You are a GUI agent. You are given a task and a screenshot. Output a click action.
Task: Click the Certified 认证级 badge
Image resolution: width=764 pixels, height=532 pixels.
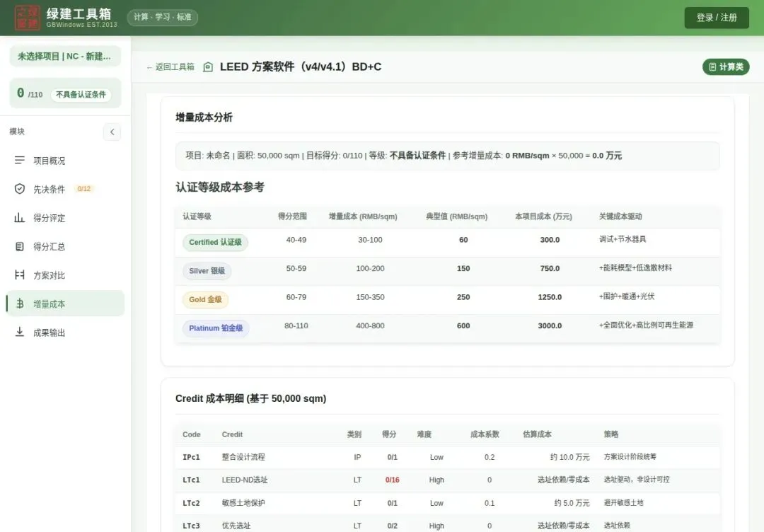tap(215, 242)
